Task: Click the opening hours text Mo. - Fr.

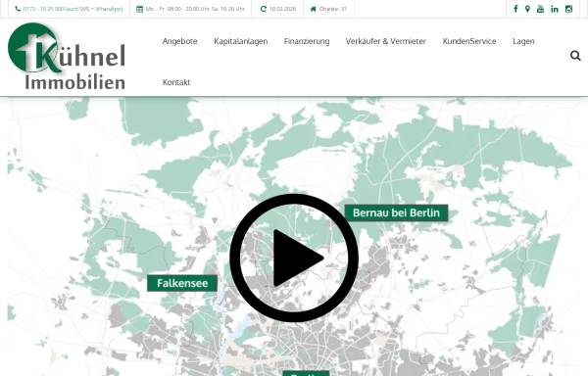Action: [x=195, y=9]
